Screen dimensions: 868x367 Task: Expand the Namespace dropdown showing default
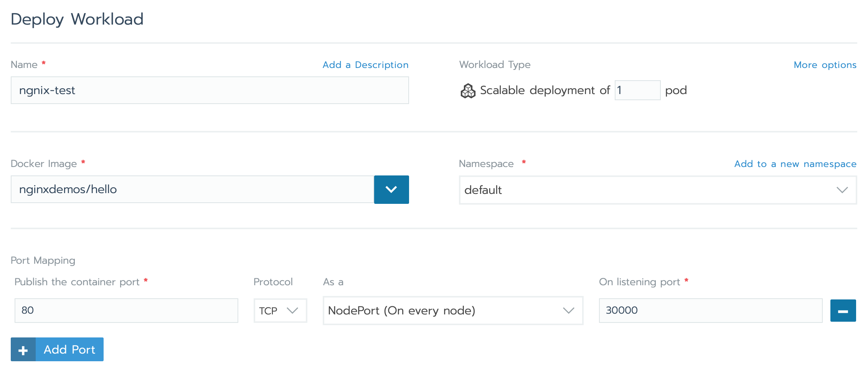coord(657,190)
